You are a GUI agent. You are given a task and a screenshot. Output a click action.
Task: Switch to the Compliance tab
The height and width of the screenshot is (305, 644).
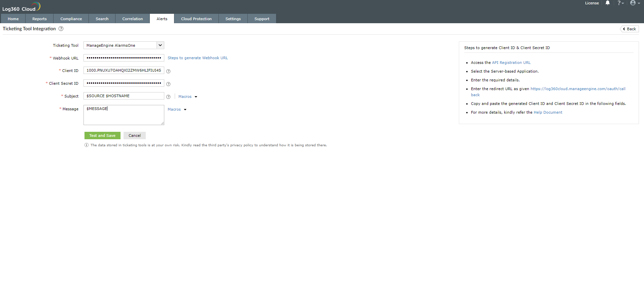click(71, 19)
